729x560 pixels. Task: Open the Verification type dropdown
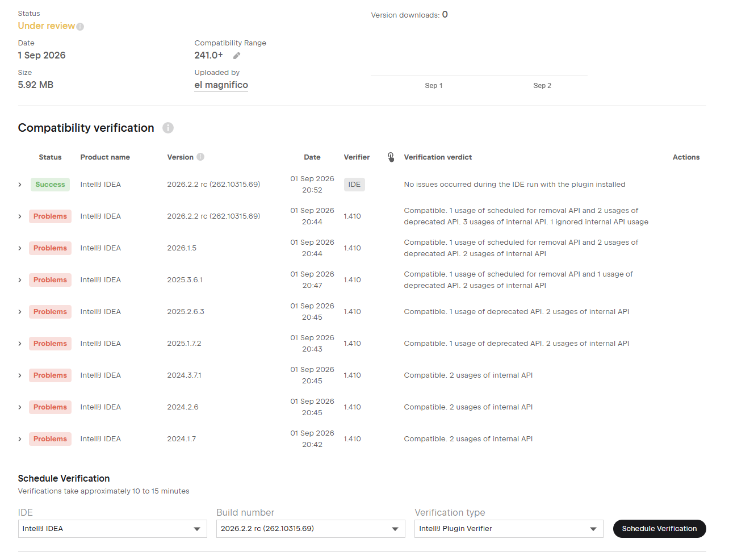(x=509, y=529)
